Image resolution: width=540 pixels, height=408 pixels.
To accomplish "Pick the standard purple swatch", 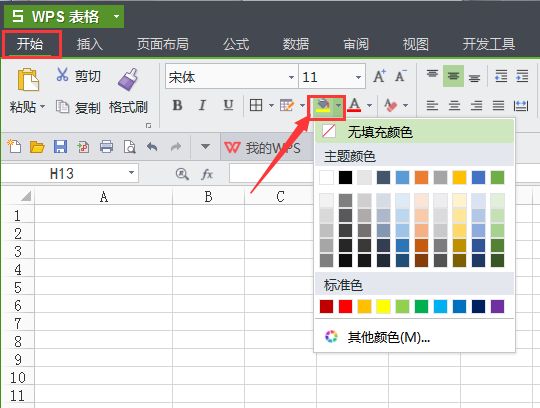I will (497, 306).
